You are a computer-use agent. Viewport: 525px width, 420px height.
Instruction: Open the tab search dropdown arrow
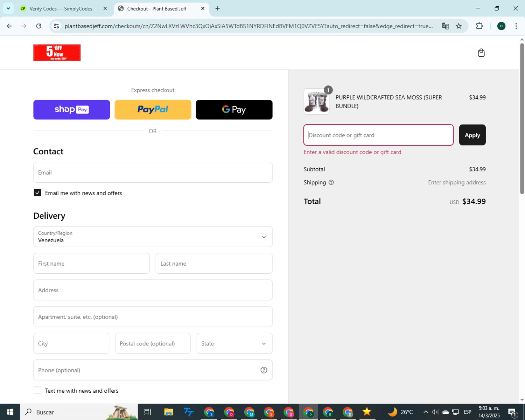(8, 8)
